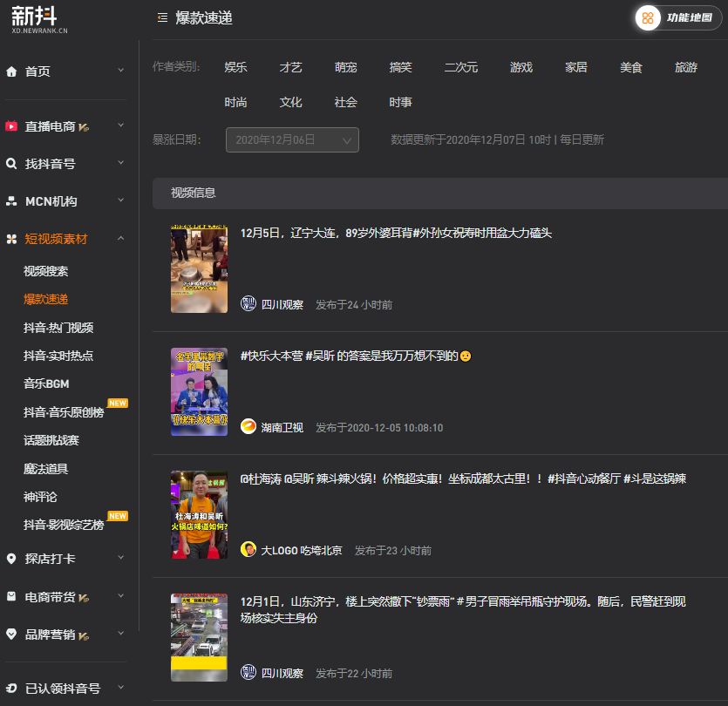Open 神评论 menu item
Viewport: 728px width, 706px height.
coord(40,497)
